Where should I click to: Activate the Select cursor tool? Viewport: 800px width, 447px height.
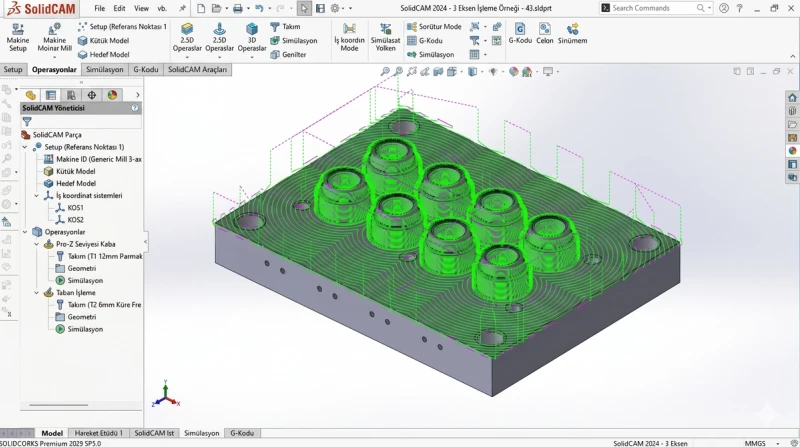304,8
